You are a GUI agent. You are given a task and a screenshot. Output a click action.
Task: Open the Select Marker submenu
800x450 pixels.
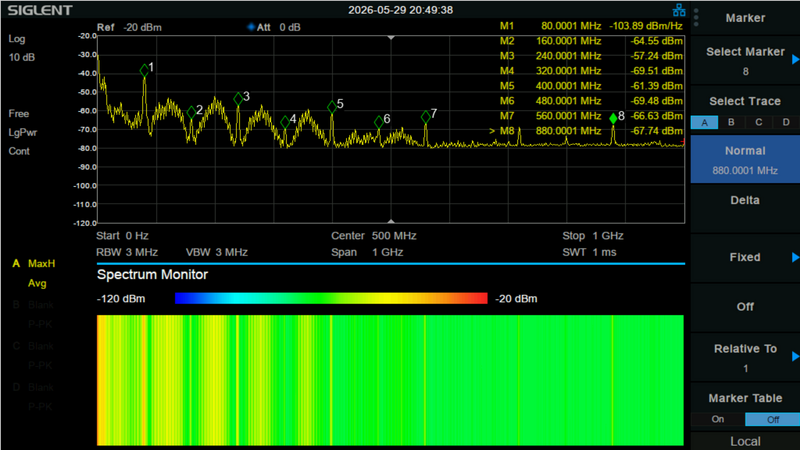tap(745, 60)
